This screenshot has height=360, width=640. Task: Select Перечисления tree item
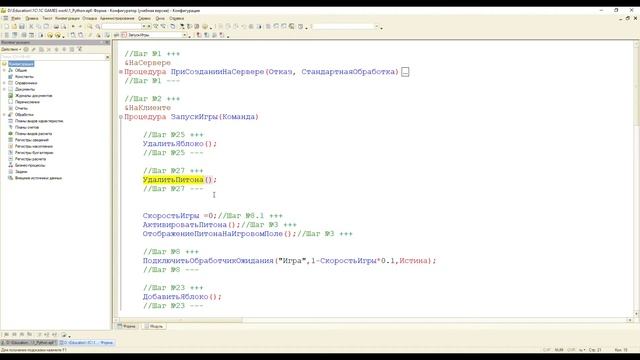pyautogui.click(x=27, y=102)
